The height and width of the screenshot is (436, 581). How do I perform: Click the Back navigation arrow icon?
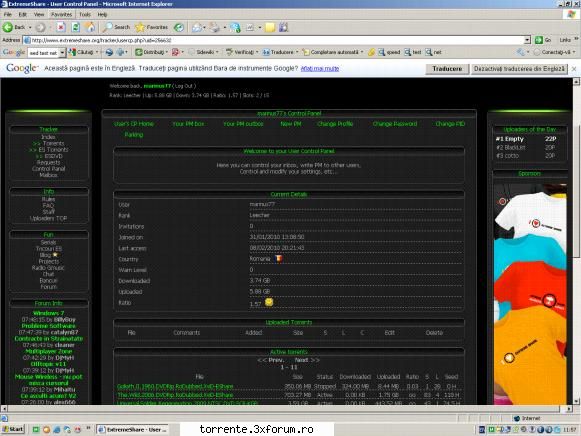(8, 27)
